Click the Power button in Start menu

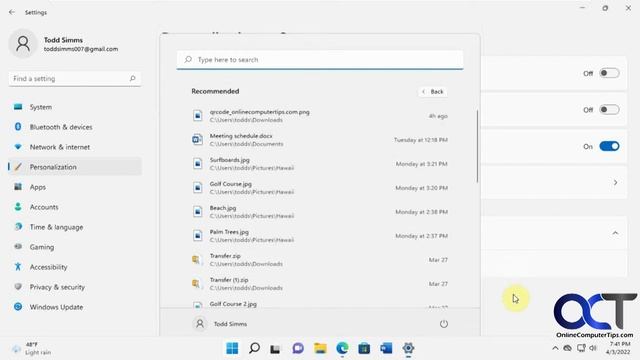(444, 324)
